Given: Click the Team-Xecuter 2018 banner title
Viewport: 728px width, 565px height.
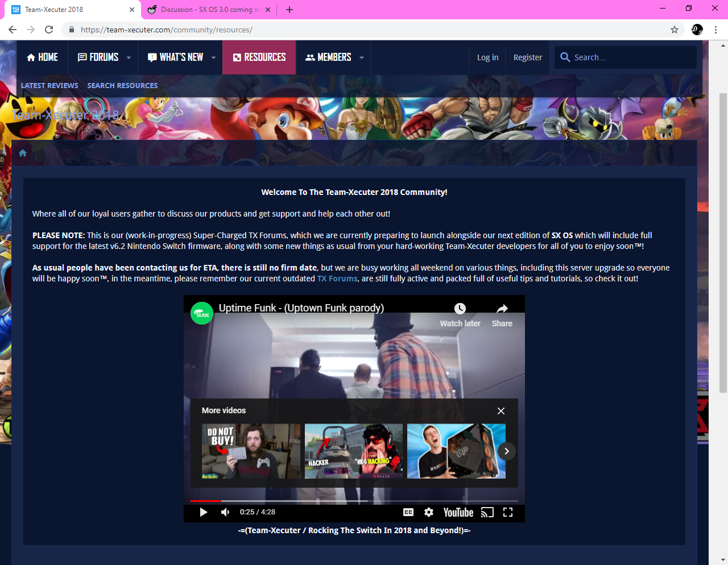Looking at the screenshot, I should [65, 115].
